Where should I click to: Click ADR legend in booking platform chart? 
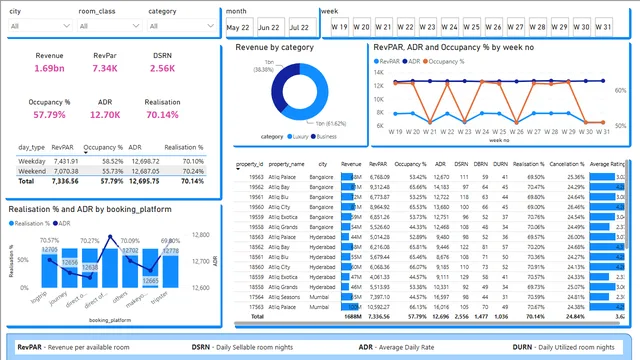point(62,223)
